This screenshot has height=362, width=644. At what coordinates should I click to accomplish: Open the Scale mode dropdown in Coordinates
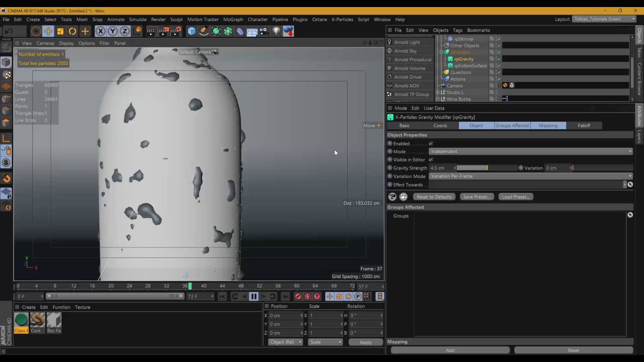325,342
